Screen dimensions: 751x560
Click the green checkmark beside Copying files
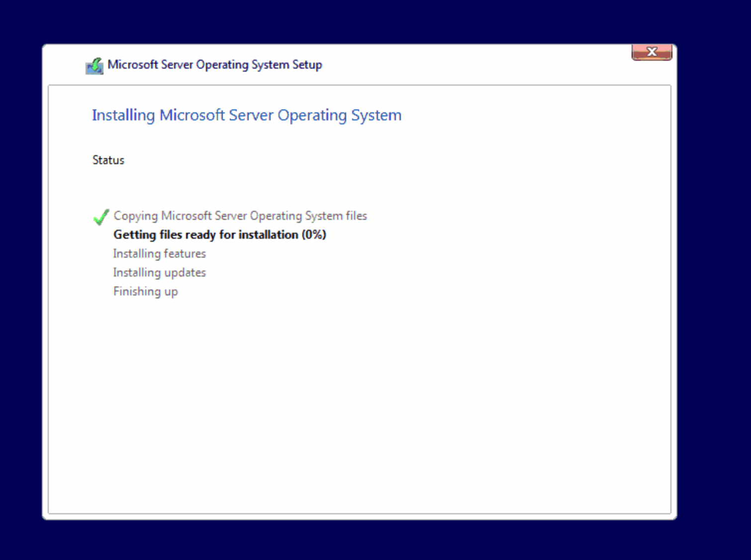pos(101,217)
